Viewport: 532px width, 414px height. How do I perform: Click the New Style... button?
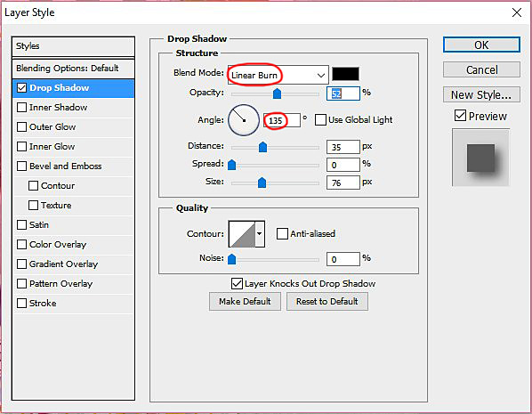pos(481,94)
